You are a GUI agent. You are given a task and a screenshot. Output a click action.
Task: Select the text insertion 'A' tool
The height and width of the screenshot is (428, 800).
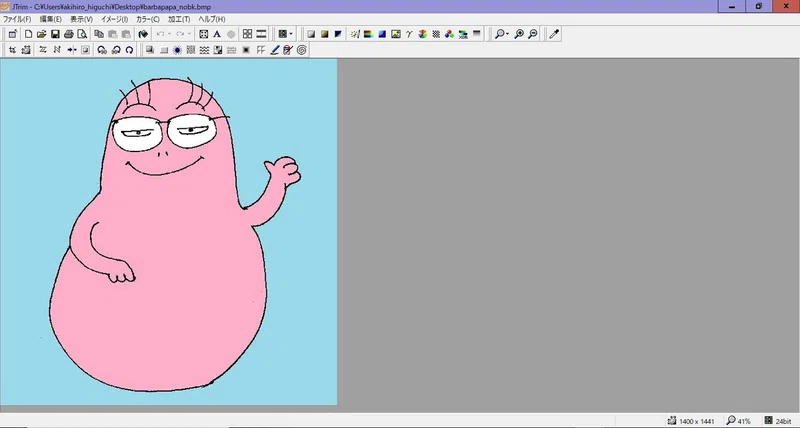217,34
